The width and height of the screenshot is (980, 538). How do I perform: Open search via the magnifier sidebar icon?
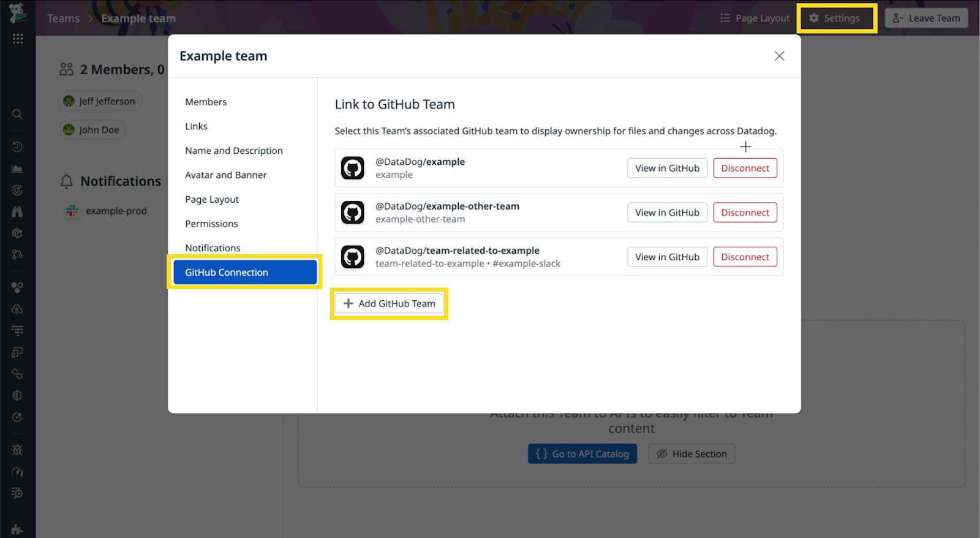17,114
